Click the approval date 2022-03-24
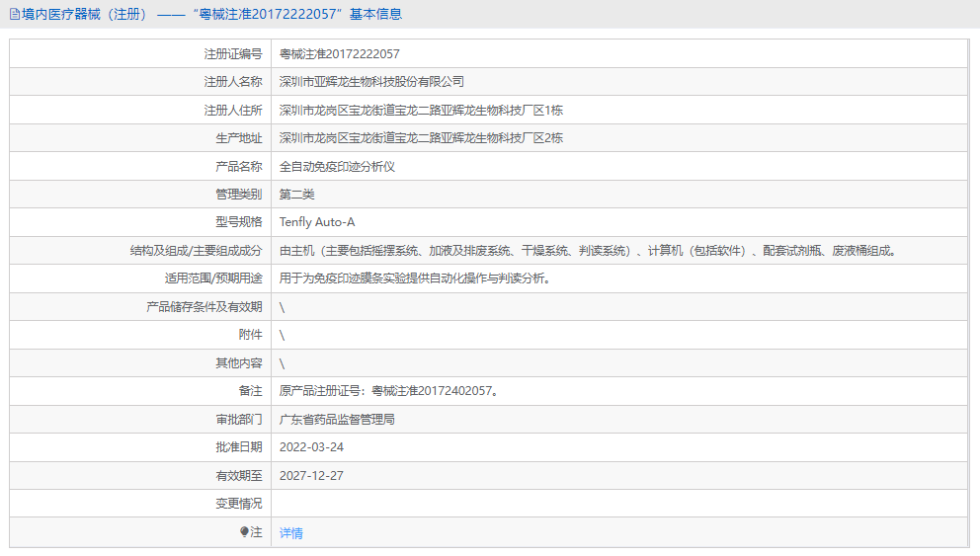 coord(311,447)
